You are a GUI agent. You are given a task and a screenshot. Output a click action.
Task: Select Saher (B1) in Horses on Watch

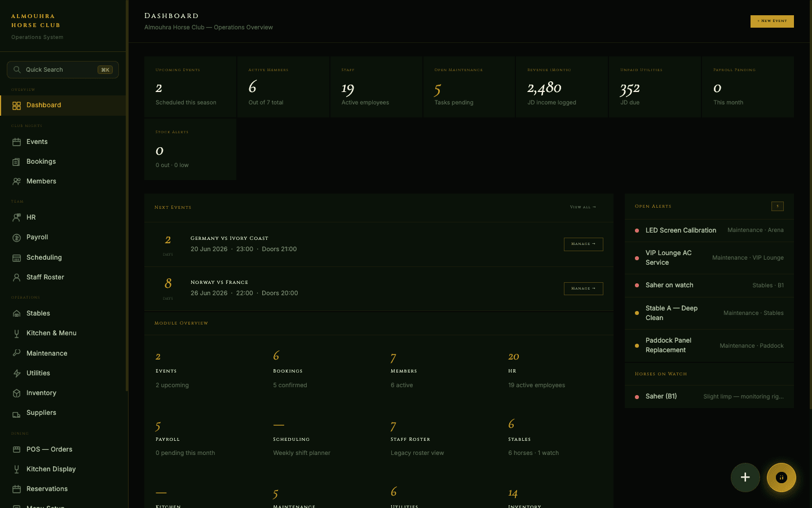point(709,397)
